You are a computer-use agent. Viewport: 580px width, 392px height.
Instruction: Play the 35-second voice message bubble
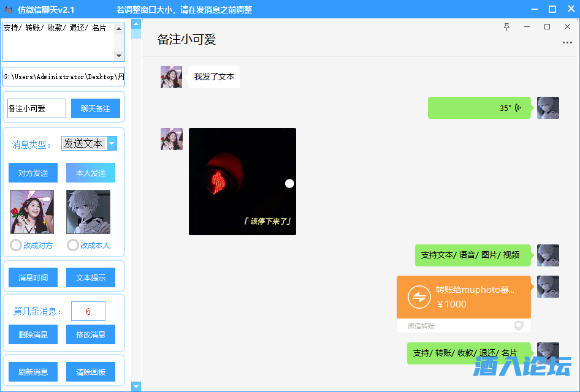click(x=479, y=107)
